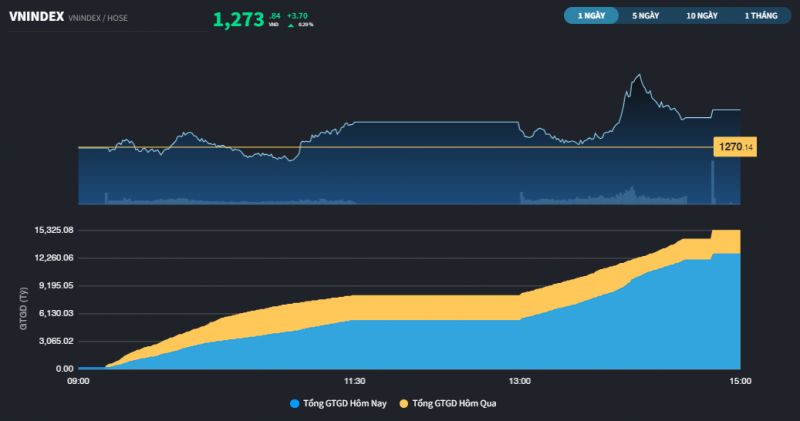Image resolution: width=800 pixels, height=421 pixels.
Task: Toggle the Tổng GTGD Hôm Qua series label
Action: 454,404
